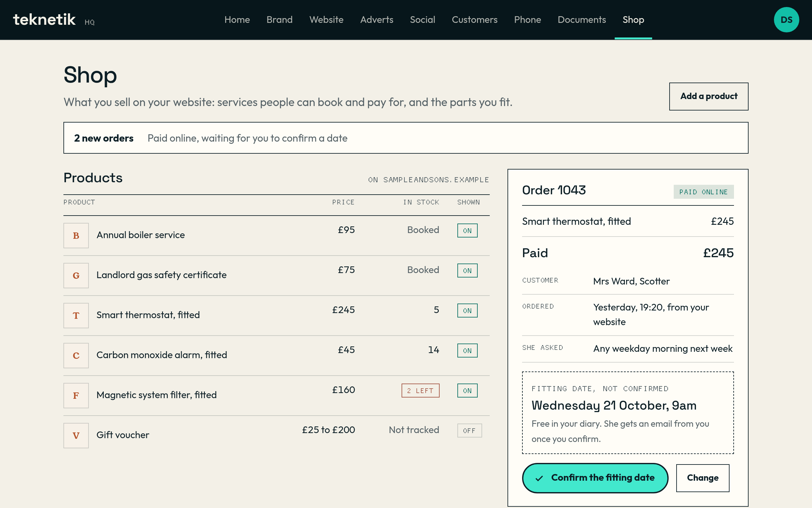The width and height of the screenshot is (812, 508).
Task: Click the Add a product button
Action: [709, 97]
